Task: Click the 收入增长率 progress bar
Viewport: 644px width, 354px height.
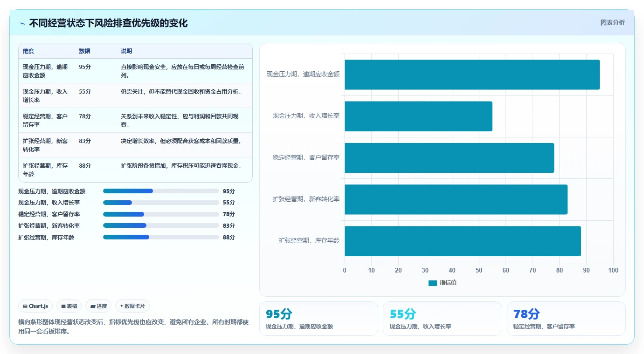Action: [x=161, y=203]
